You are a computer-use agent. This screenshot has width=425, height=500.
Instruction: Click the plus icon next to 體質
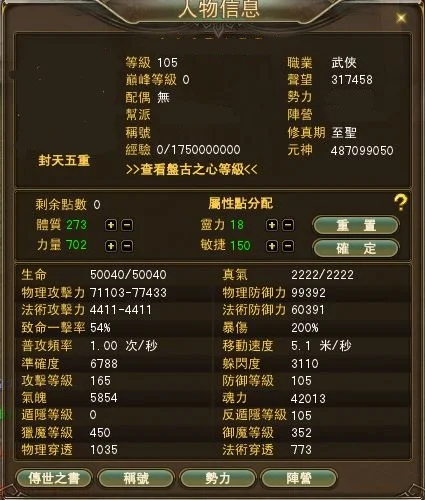tap(111, 225)
